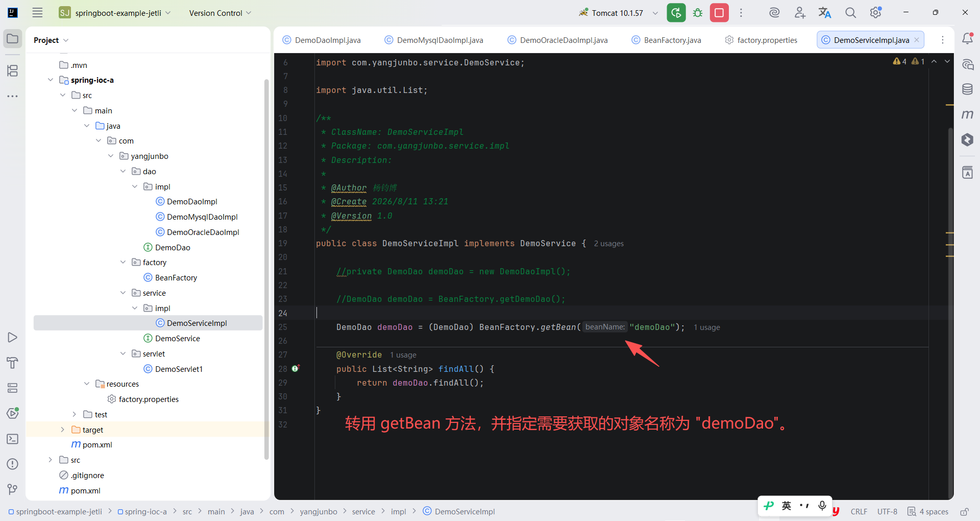Click the gutter implements icon on line 28

point(296,368)
